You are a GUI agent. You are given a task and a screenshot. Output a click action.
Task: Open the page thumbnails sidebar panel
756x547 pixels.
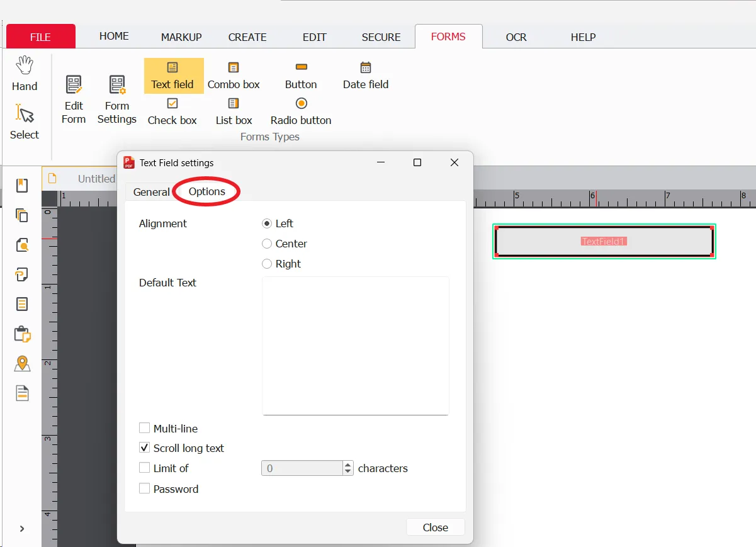[22, 215]
